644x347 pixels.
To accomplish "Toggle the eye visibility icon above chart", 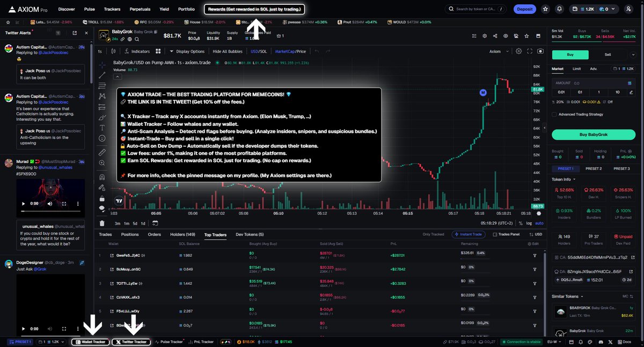I will pos(505,36).
